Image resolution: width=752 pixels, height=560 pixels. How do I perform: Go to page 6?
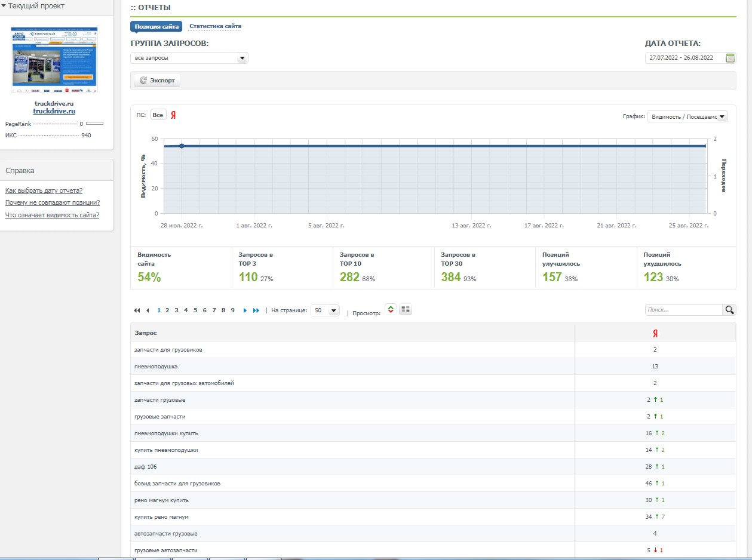pos(204,310)
